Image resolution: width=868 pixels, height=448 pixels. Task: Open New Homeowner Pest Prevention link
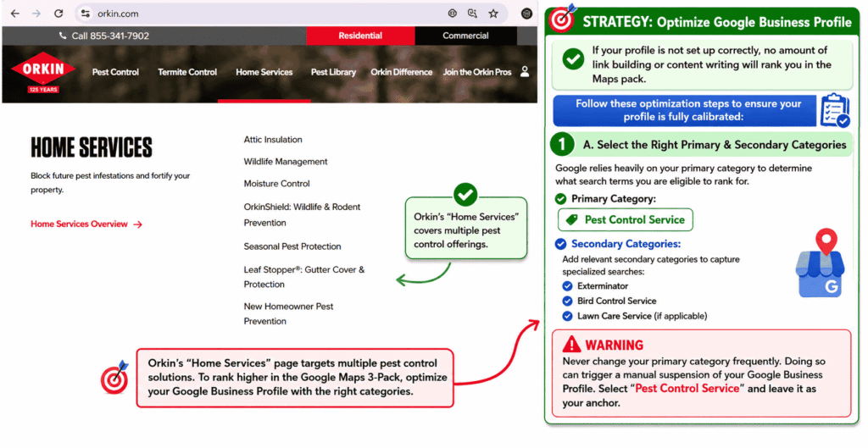[x=288, y=313]
